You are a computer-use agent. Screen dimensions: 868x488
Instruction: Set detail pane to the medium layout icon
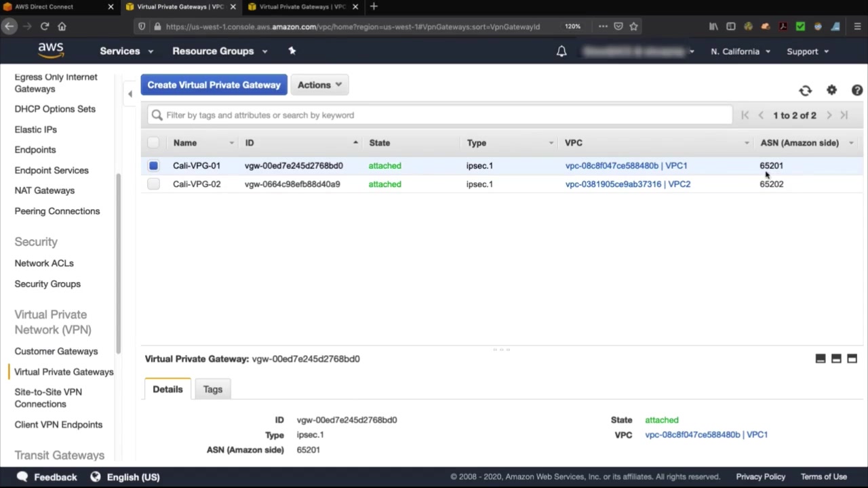click(x=836, y=359)
